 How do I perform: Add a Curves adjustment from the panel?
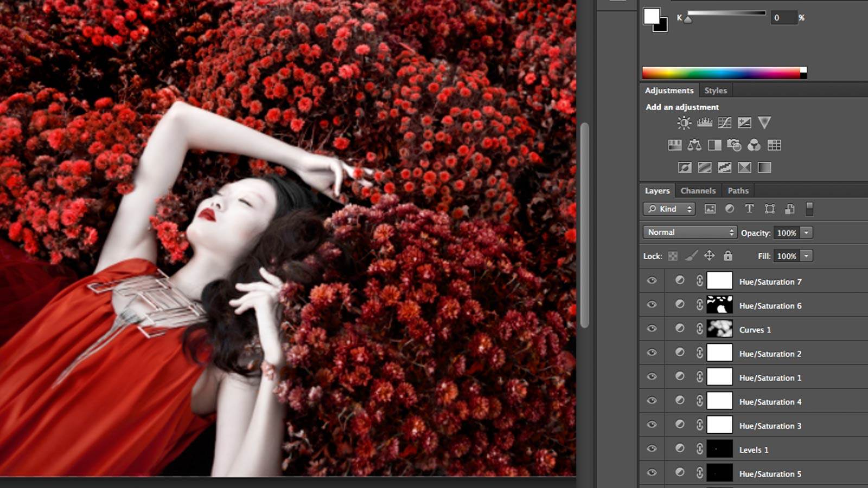pyautogui.click(x=724, y=123)
